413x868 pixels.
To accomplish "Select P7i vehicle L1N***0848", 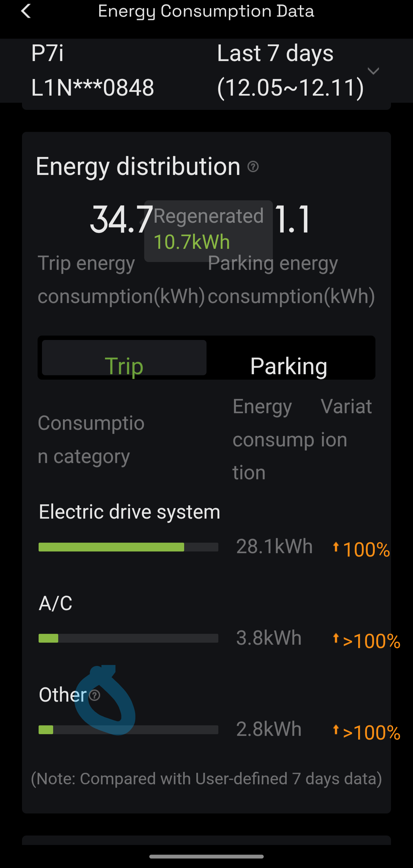I will [x=92, y=70].
